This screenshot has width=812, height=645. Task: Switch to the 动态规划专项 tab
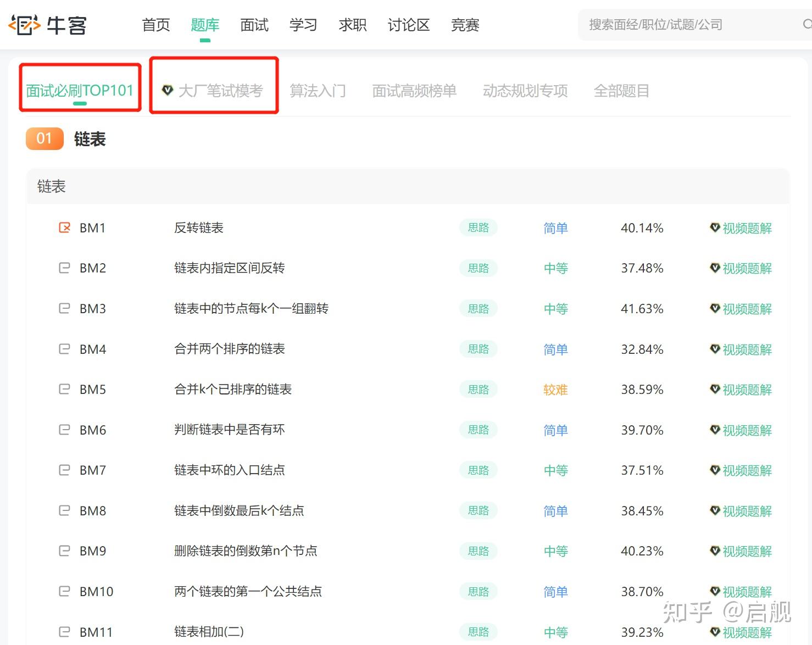coord(525,90)
